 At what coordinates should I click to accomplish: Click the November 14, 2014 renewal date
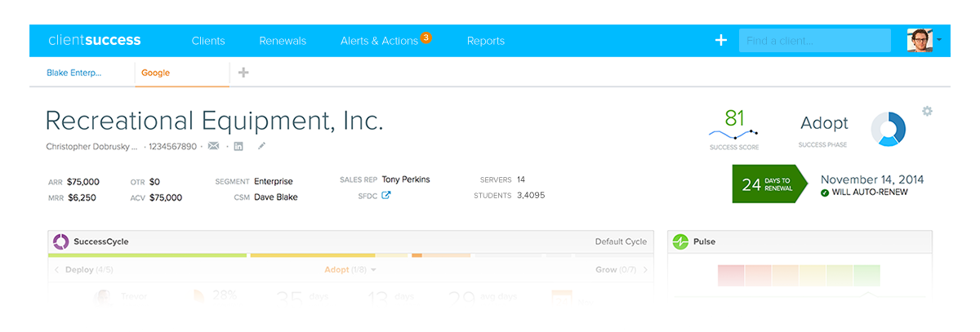coord(872,179)
